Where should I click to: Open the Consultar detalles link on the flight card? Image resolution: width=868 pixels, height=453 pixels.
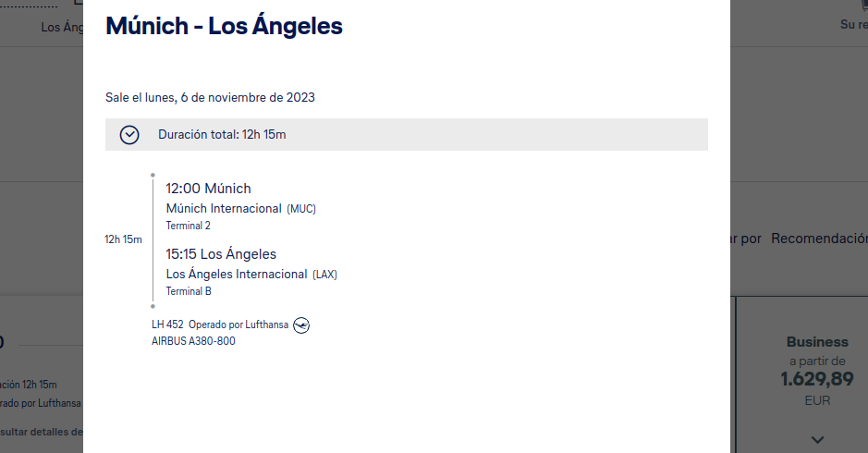(42, 432)
